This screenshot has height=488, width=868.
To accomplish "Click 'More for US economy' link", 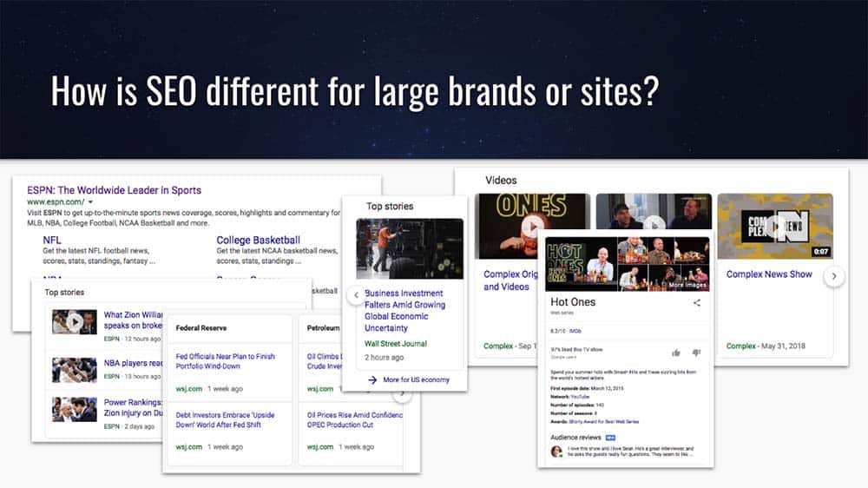I will 416,380.
